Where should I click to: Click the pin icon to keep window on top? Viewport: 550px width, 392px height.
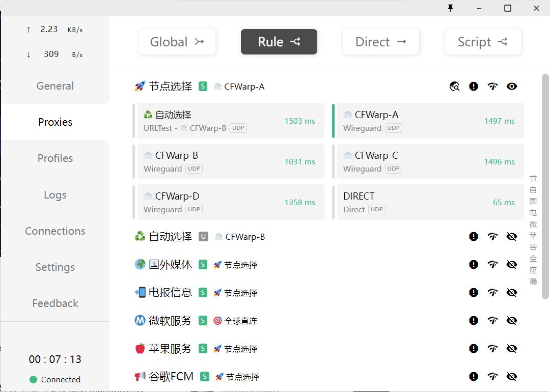450,8
